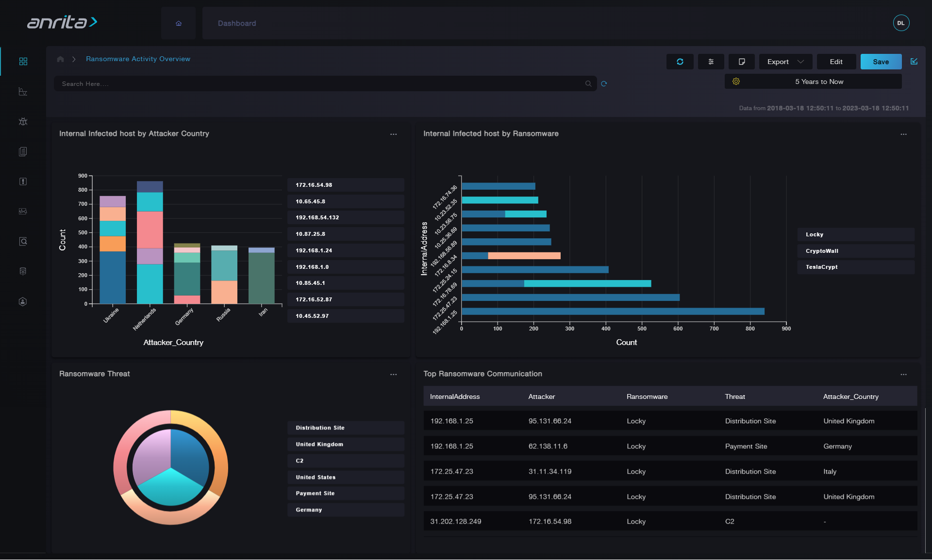Click the Search Here input field
This screenshot has width=932, height=560.
click(320, 83)
